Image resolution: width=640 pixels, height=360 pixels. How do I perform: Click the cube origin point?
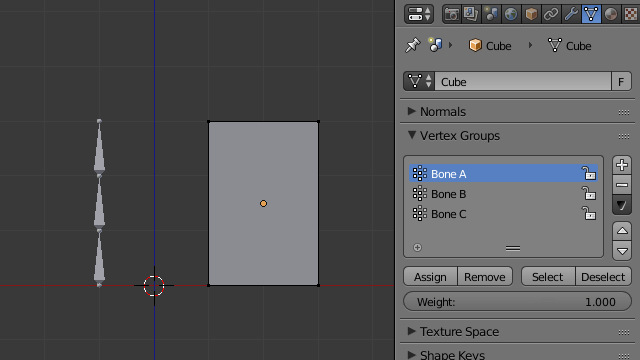pos(263,203)
